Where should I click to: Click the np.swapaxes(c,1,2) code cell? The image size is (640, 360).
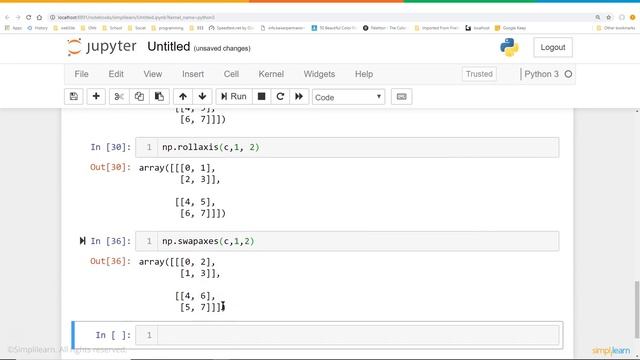tap(358, 241)
